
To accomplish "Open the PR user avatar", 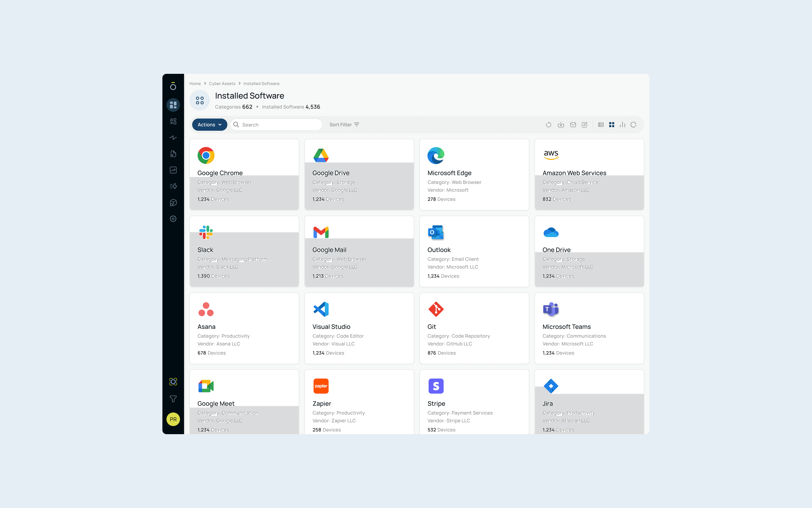I will (173, 419).
